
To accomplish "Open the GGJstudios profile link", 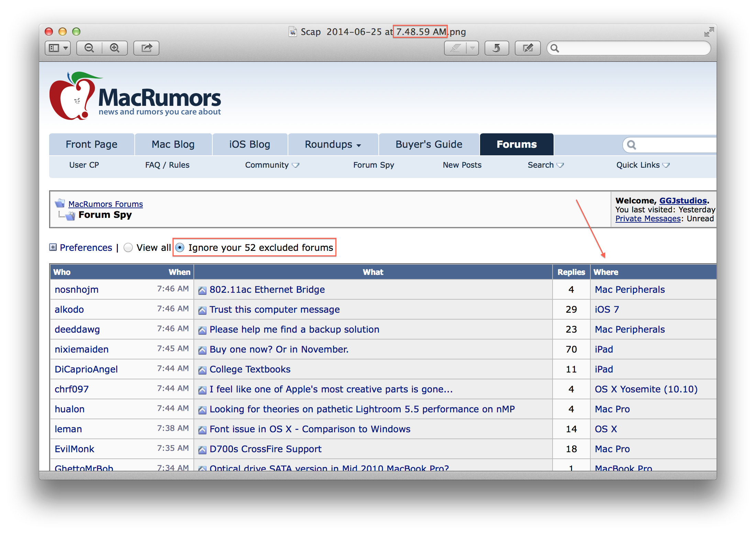I will [x=683, y=201].
